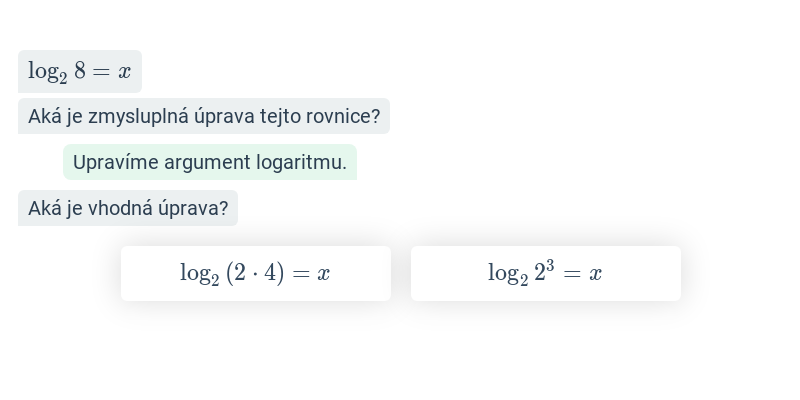Click the log₂ 8 = x equation bubble
The height and width of the screenshot is (400, 800).
(x=80, y=71)
